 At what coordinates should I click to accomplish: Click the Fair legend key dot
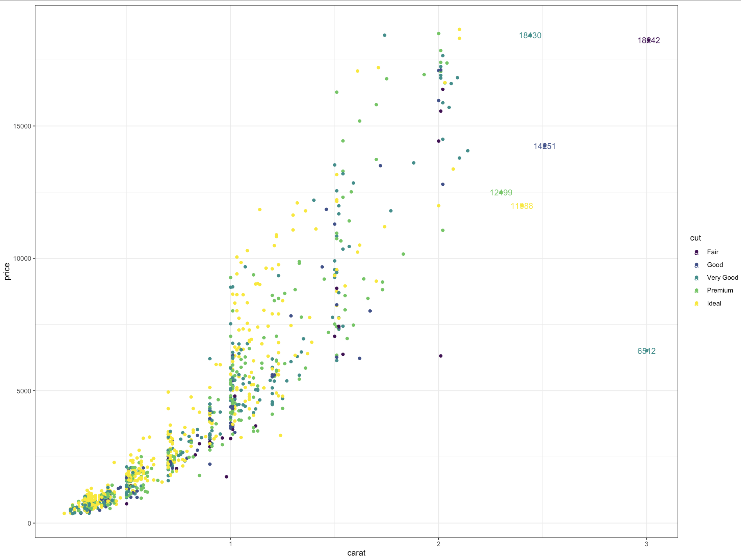tap(696, 252)
